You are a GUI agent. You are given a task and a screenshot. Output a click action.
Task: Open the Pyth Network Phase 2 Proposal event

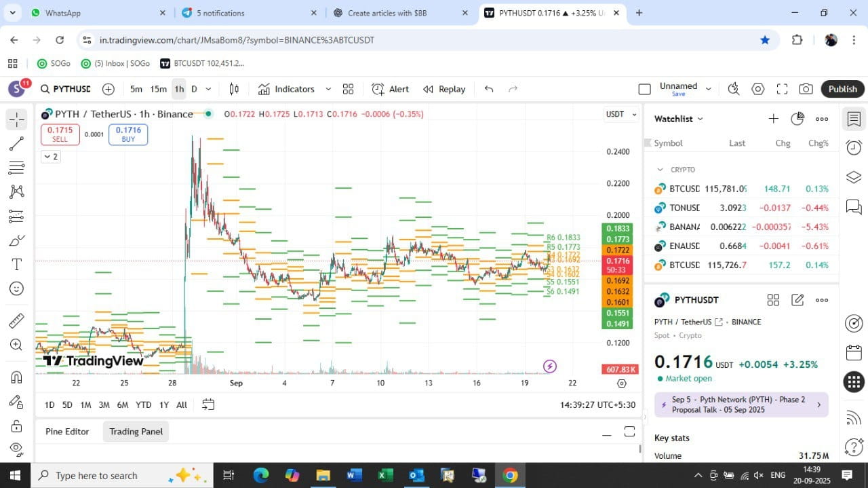point(741,405)
